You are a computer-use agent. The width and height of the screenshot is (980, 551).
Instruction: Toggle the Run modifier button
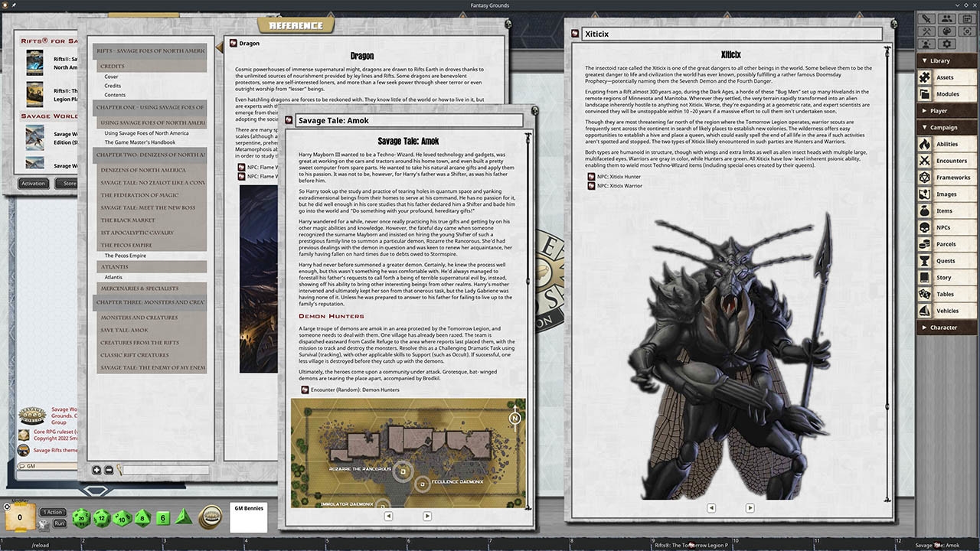click(60, 523)
